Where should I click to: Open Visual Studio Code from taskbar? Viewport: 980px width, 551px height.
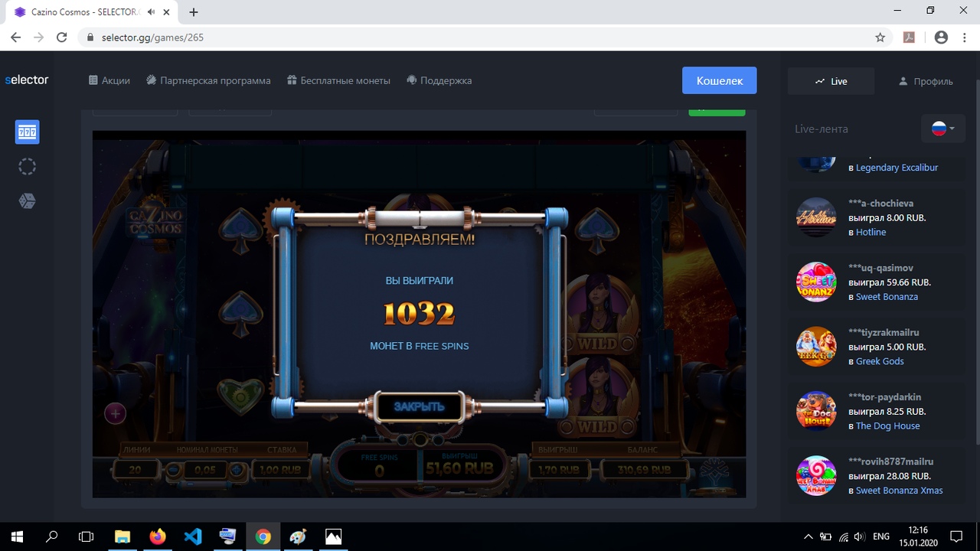pyautogui.click(x=193, y=536)
